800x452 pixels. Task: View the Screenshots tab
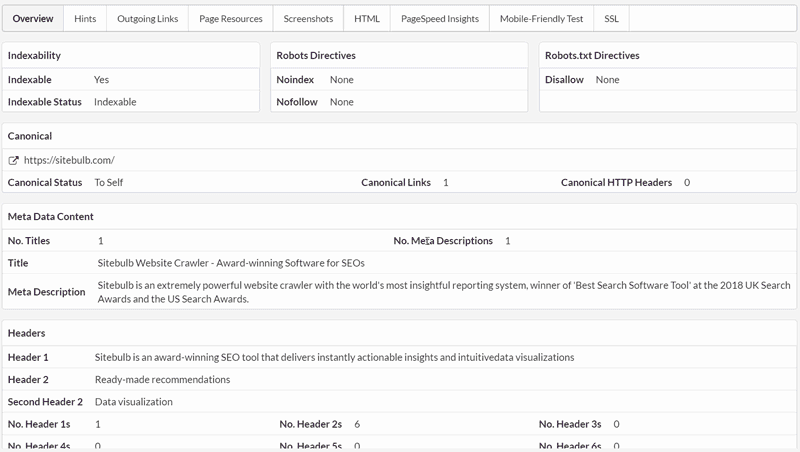point(308,18)
